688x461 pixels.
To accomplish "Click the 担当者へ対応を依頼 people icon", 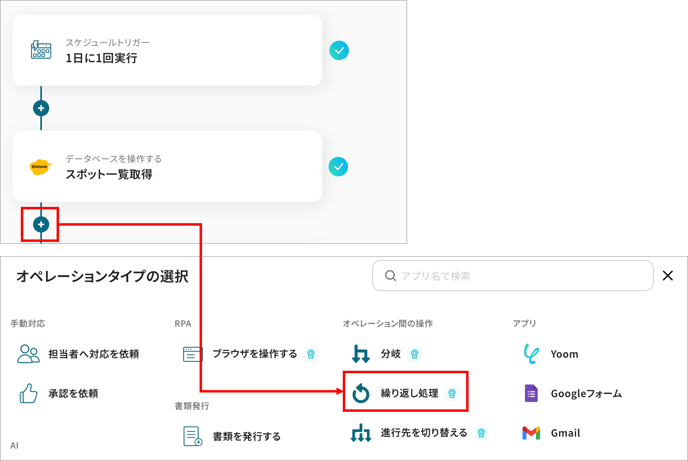I will (x=28, y=354).
